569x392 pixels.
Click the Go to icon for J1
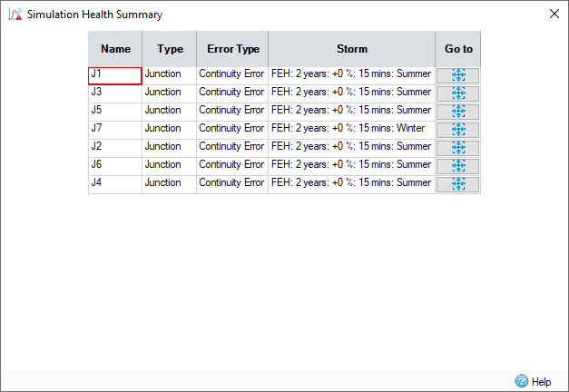457,75
